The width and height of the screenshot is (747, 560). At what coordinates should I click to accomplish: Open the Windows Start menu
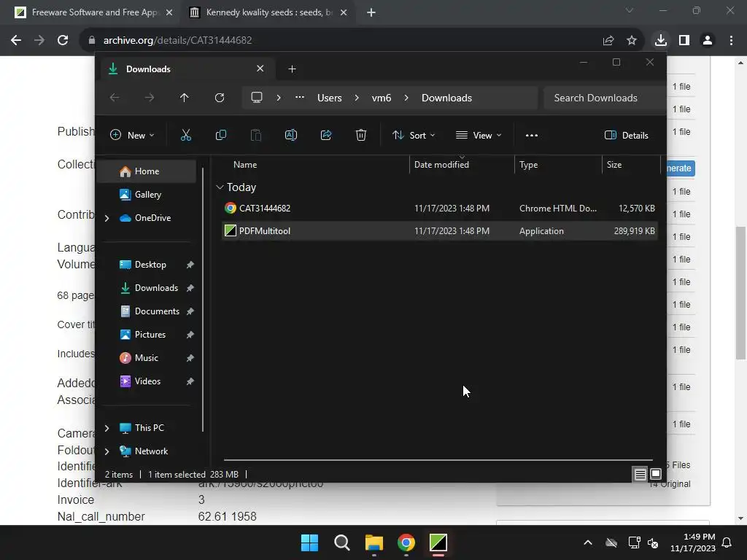(309, 542)
